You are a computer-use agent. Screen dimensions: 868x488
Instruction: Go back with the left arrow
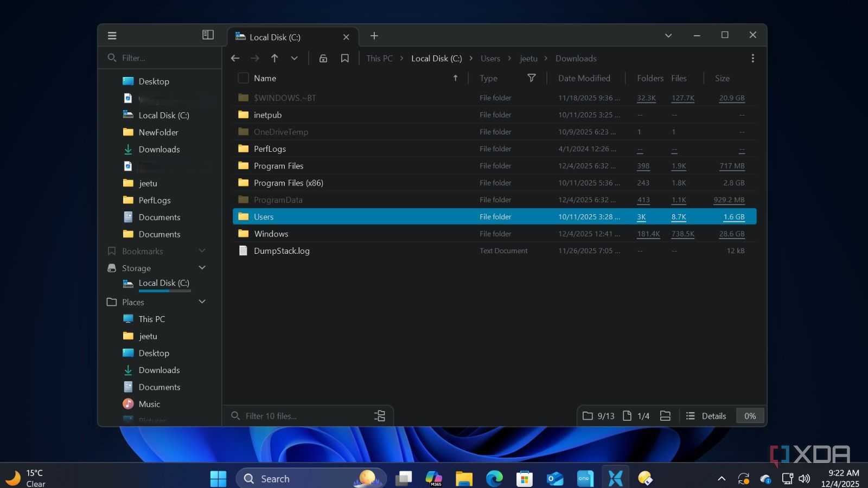tap(235, 58)
